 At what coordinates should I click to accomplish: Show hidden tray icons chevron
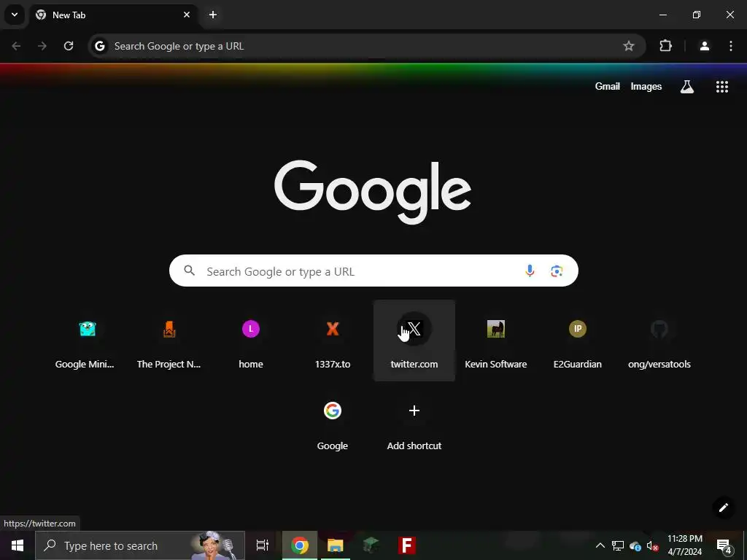tap(600, 545)
